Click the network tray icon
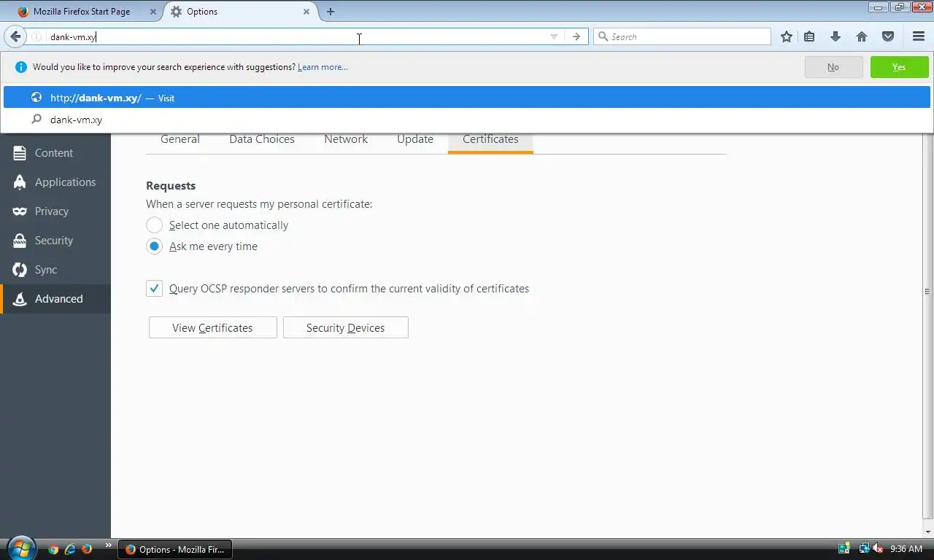The image size is (934, 560). coord(864,548)
